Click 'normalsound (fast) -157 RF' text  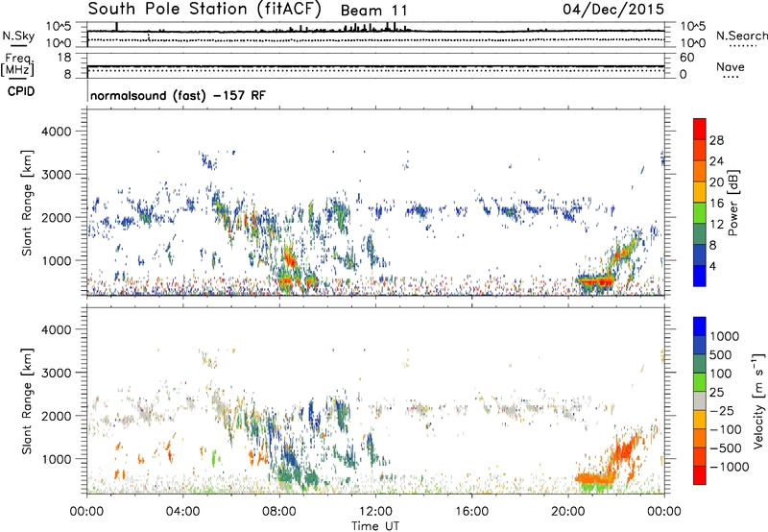click(x=178, y=95)
